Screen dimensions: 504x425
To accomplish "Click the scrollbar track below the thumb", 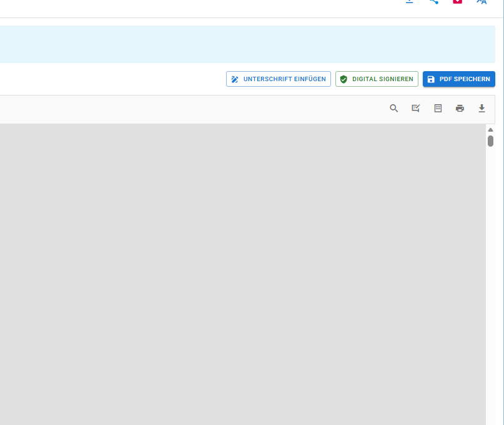I will tap(490, 281).
